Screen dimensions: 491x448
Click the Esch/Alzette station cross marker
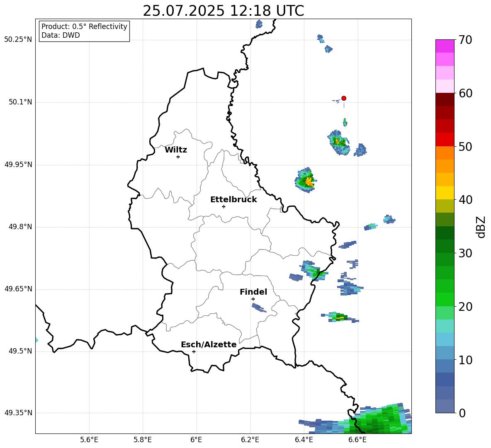[x=194, y=351]
